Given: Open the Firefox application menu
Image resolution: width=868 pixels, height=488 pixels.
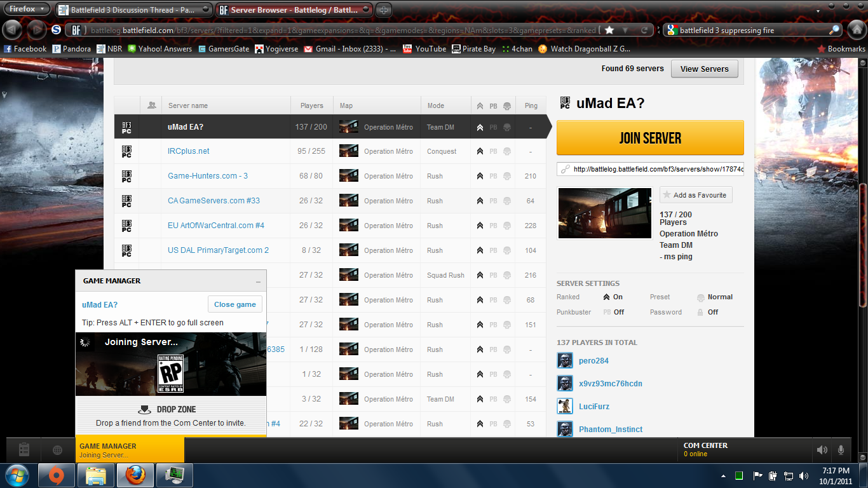Looking at the screenshot, I should (26, 9).
